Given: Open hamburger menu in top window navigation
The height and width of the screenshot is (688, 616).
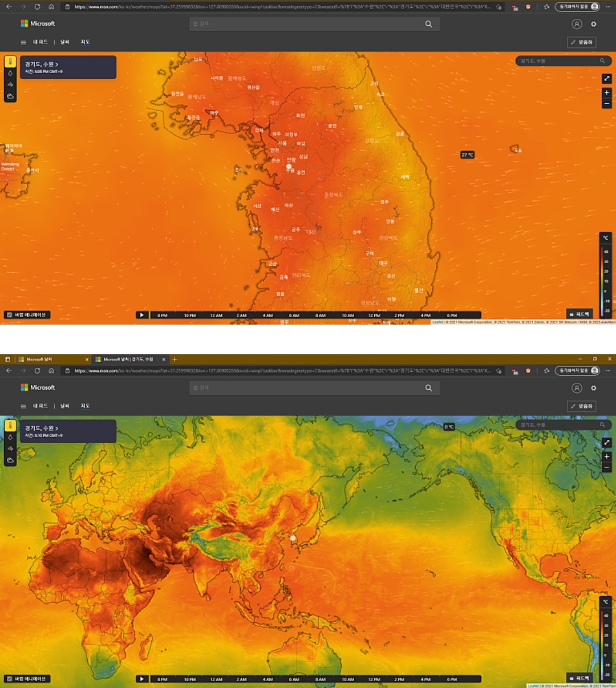Looking at the screenshot, I should [x=23, y=42].
